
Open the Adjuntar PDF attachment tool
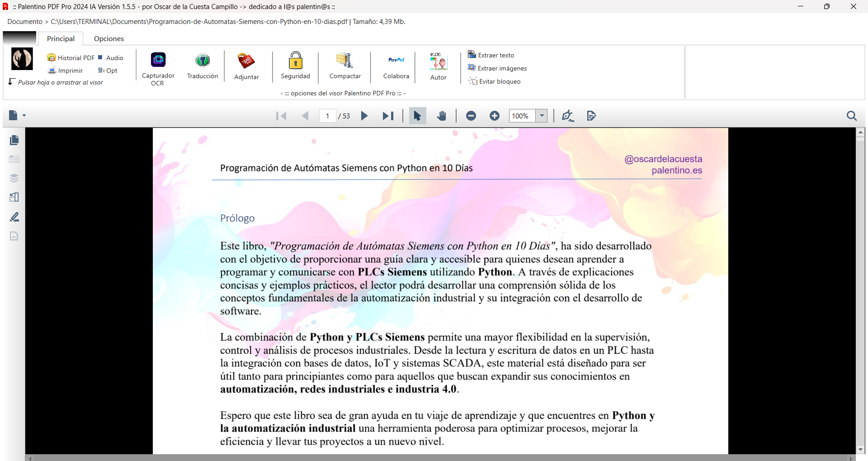click(246, 61)
